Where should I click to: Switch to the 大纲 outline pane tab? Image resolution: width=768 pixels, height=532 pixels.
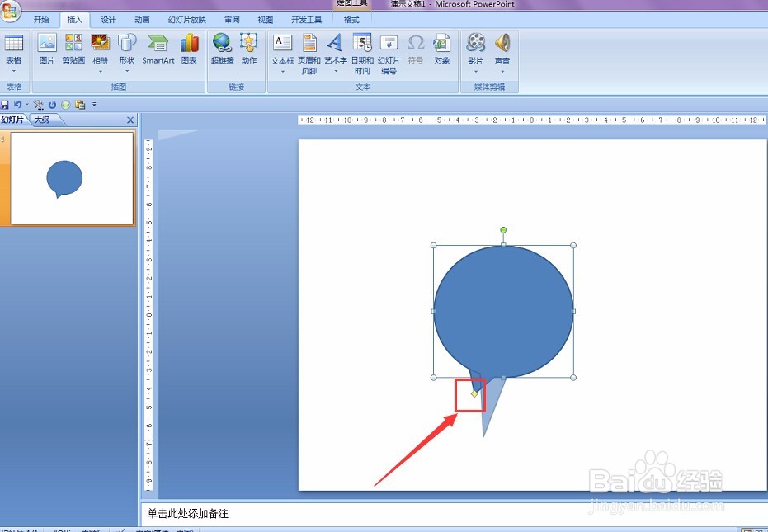point(43,120)
